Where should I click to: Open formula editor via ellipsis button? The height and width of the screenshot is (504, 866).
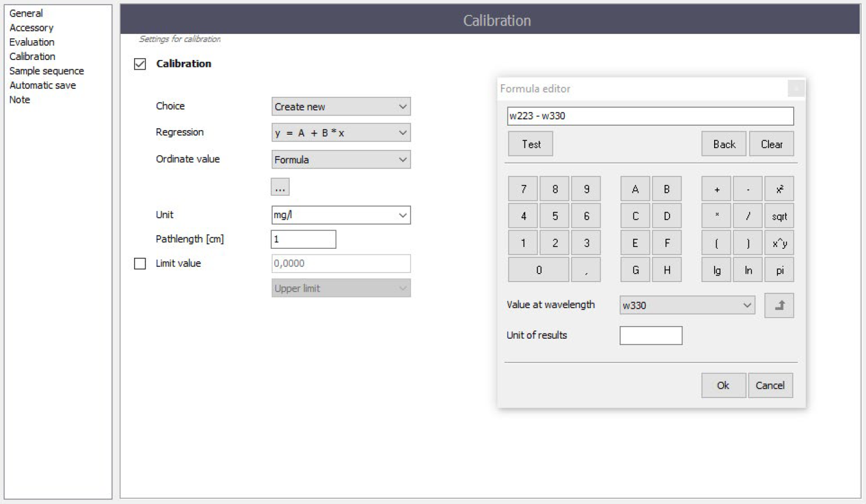(280, 187)
